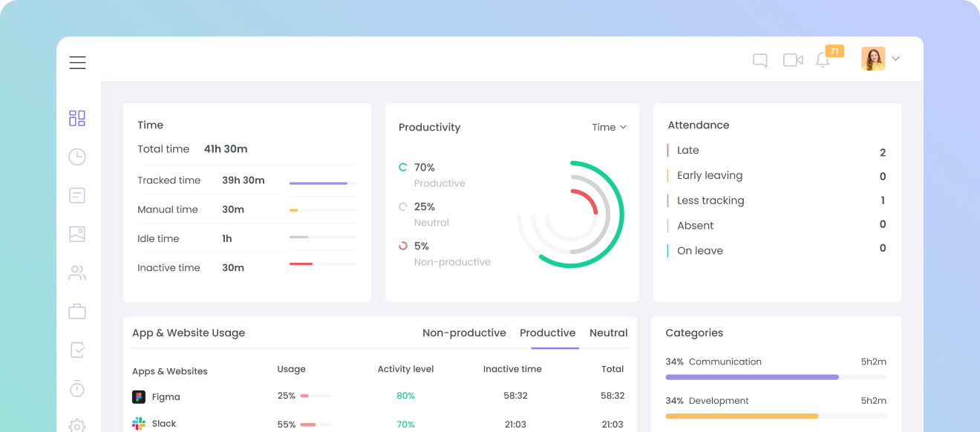Viewport: 980px width, 432px height.
Task: Click the Slack app icon
Action: click(139, 424)
